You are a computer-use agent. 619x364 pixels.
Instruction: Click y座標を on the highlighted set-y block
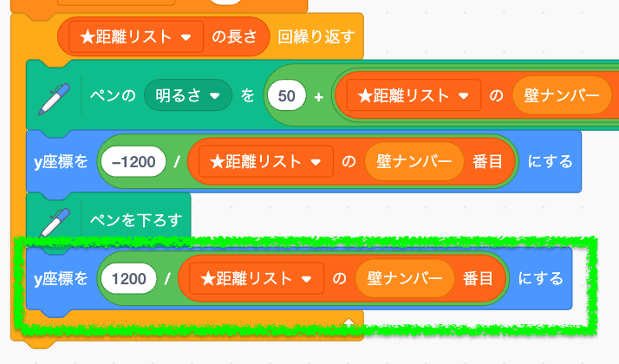[x=61, y=279]
